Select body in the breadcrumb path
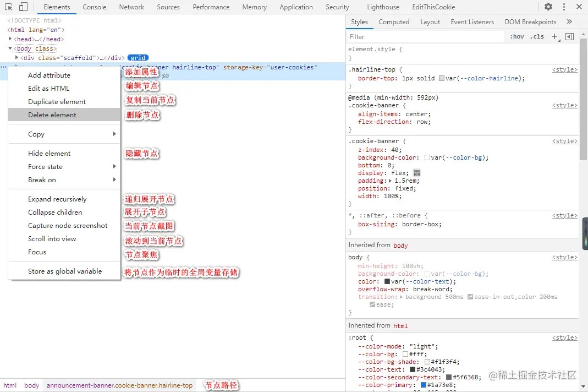This screenshot has width=588, height=392. tap(31, 385)
